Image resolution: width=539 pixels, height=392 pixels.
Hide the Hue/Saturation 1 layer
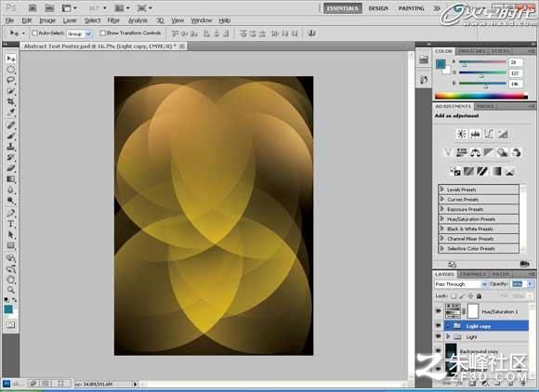click(439, 311)
